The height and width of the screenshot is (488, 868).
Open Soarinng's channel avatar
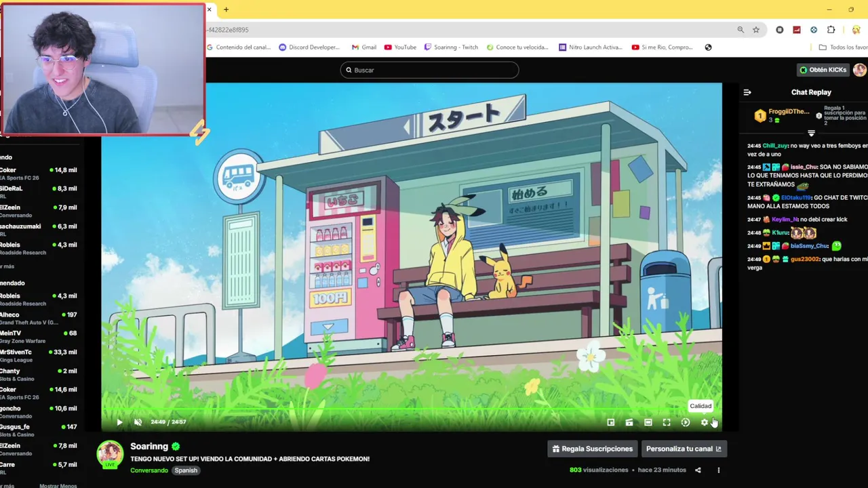click(110, 454)
